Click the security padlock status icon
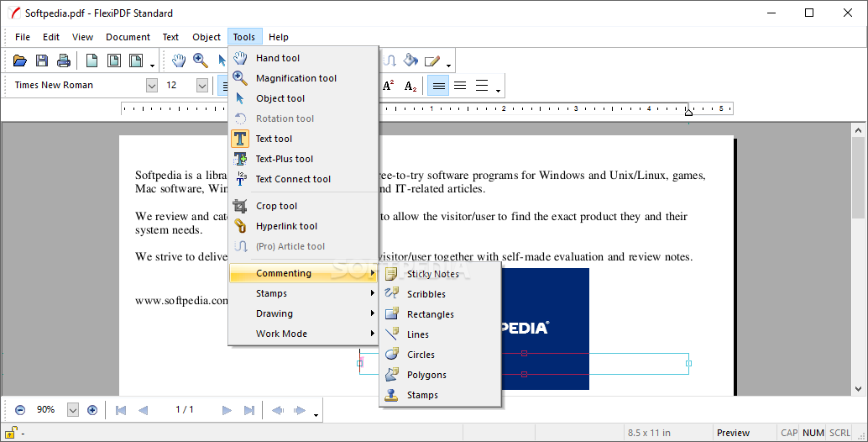This screenshot has height=442, width=868. [11, 432]
